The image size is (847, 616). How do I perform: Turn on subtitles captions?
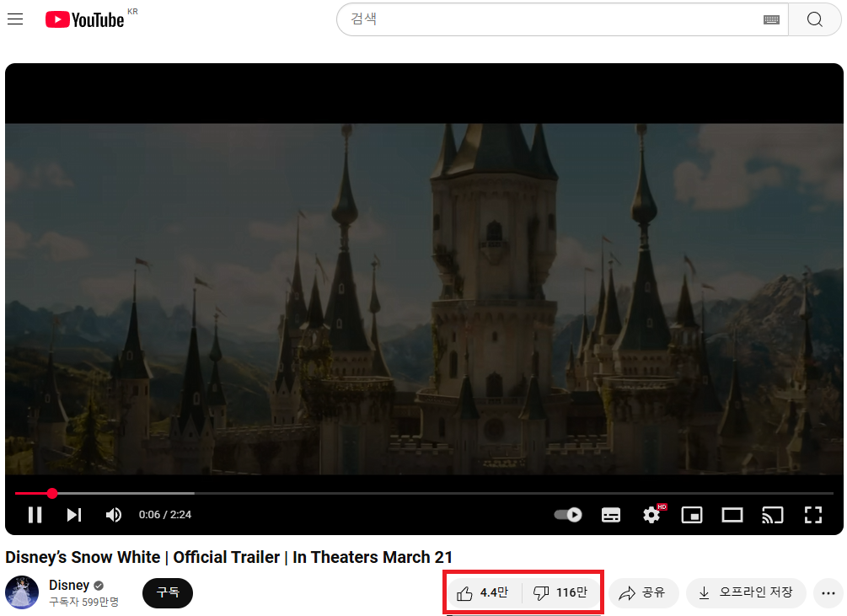point(611,515)
